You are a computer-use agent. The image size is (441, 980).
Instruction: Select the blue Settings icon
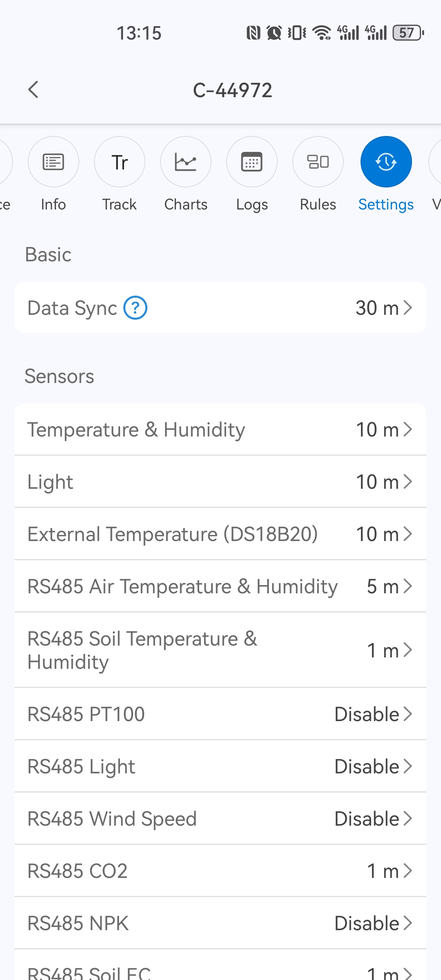pos(386,162)
